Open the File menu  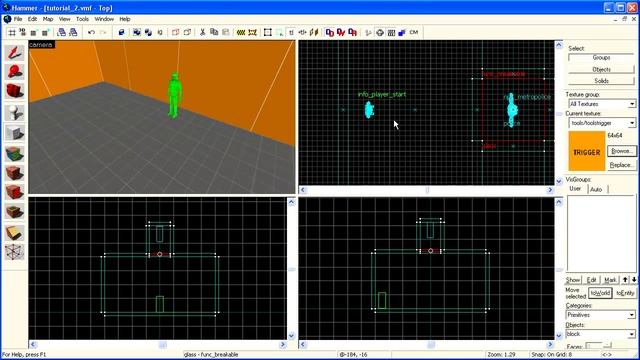pyautogui.click(x=18, y=19)
